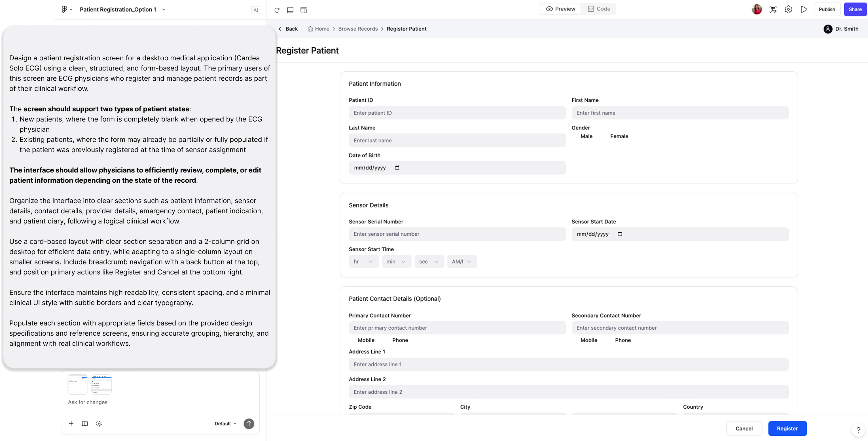Viewport: 868px width, 441px height.
Task: Expand the Default model dropdown
Action: point(225,423)
